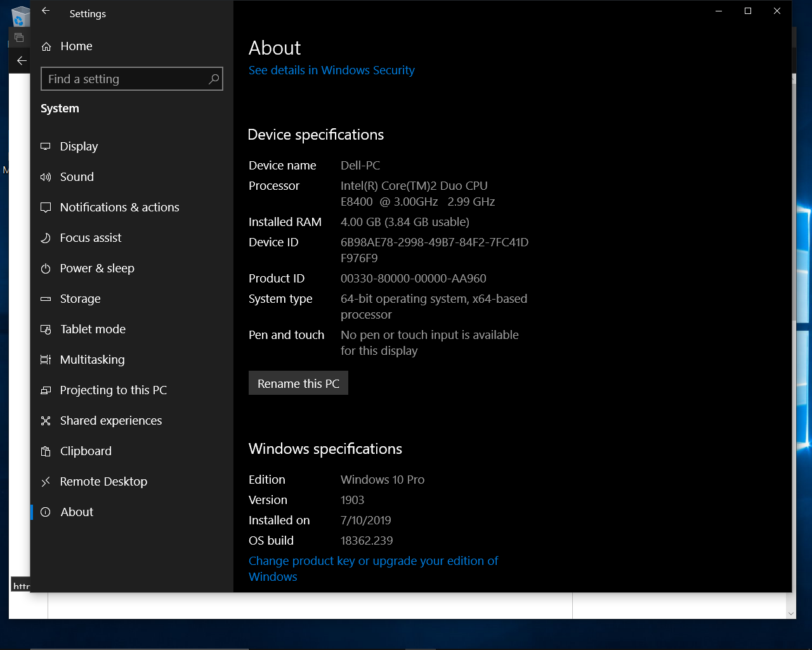This screenshot has height=650, width=812.
Task: Click the System type 64-bit value
Action: (x=434, y=307)
